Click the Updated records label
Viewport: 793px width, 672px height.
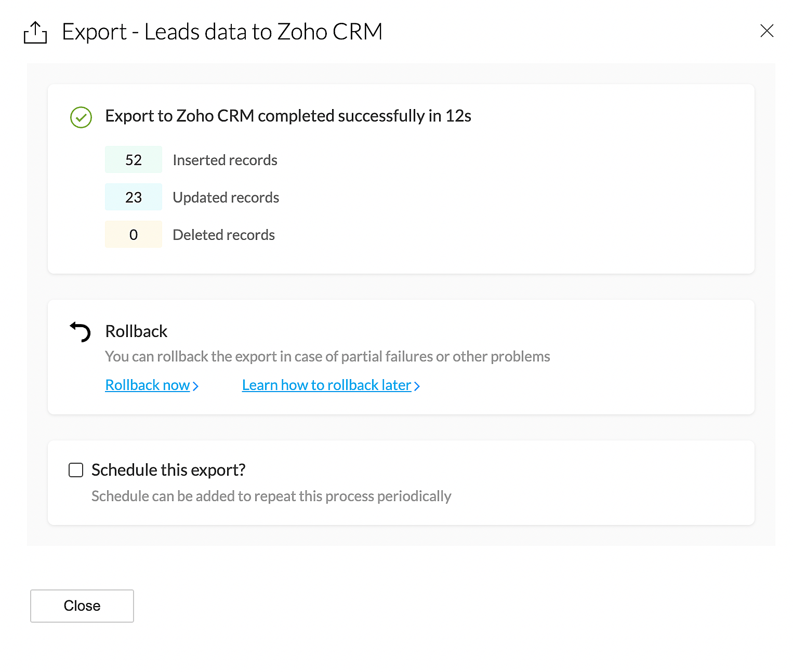click(226, 197)
